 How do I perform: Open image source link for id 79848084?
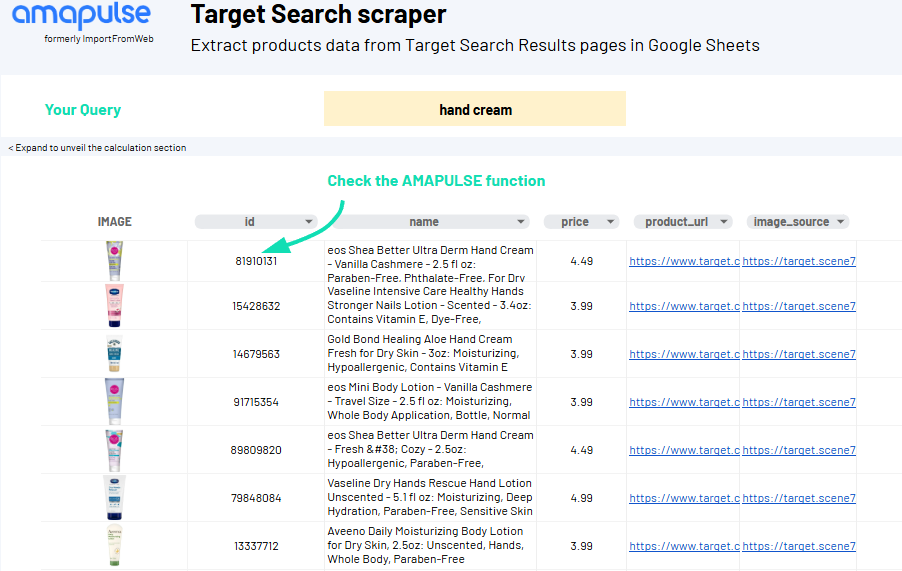click(x=799, y=499)
